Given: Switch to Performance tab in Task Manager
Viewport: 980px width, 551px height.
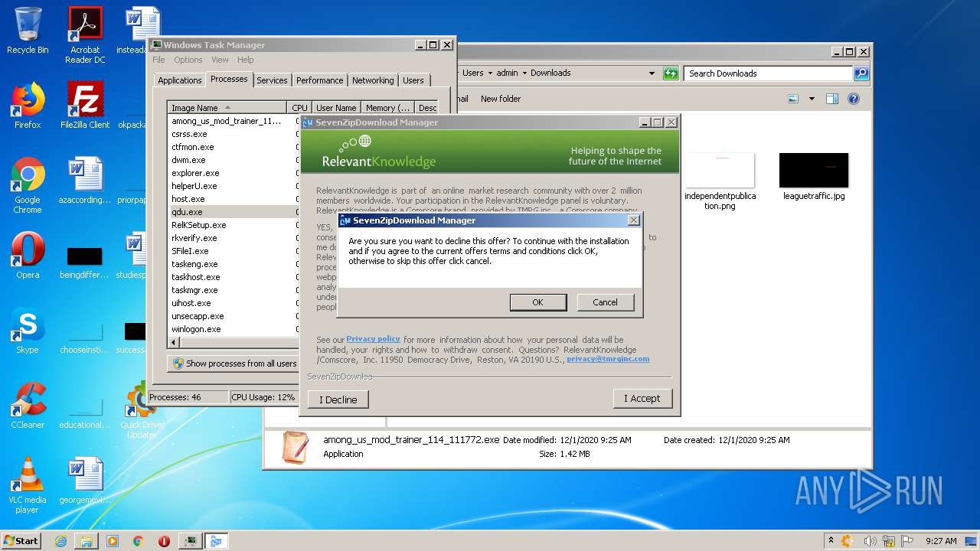Looking at the screenshot, I should [x=319, y=80].
